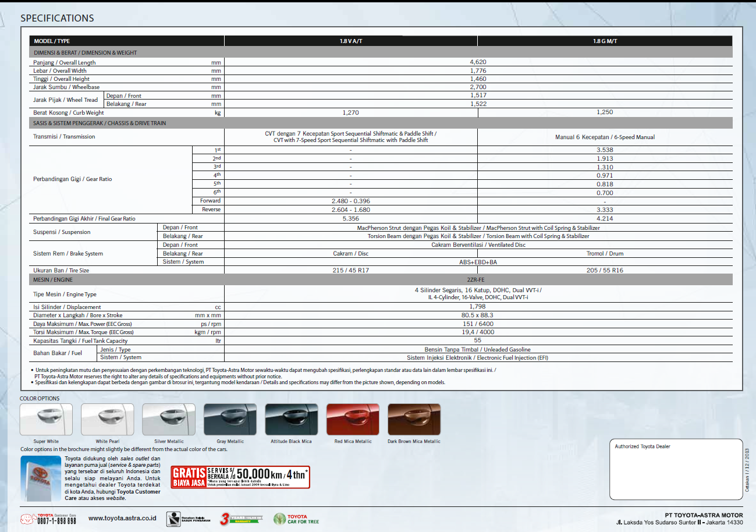Click the Overall Height value 1,460
This screenshot has height=532, width=756.
[x=478, y=79]
